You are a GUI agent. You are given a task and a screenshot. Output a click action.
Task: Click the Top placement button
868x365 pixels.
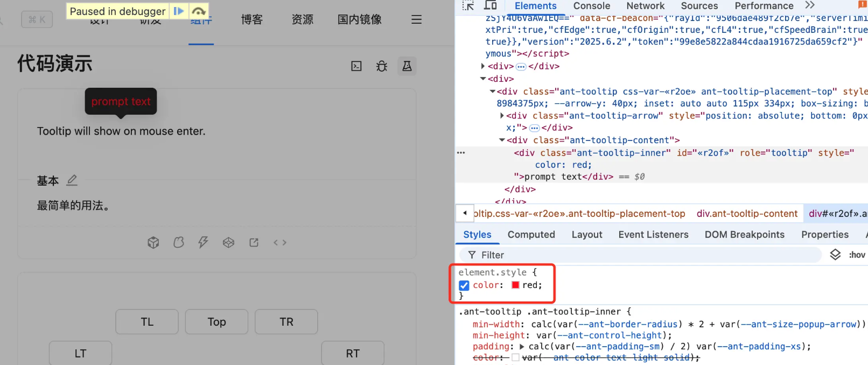click(216, 322)
